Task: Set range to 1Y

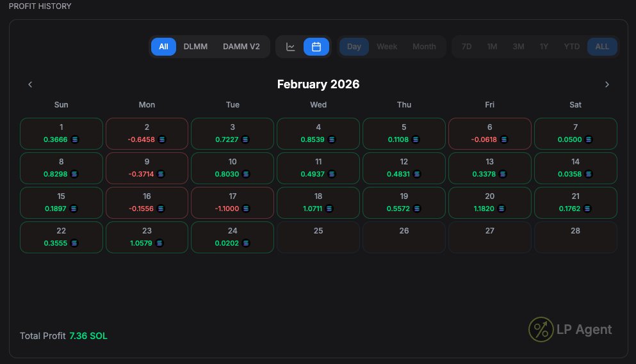Action: [x=544, y=47]
